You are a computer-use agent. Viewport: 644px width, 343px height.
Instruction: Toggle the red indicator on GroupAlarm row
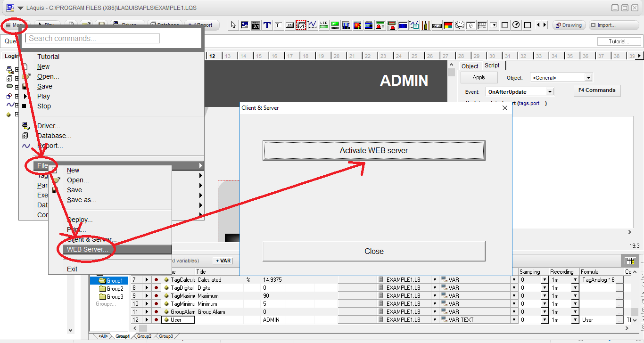pos(156,311)
